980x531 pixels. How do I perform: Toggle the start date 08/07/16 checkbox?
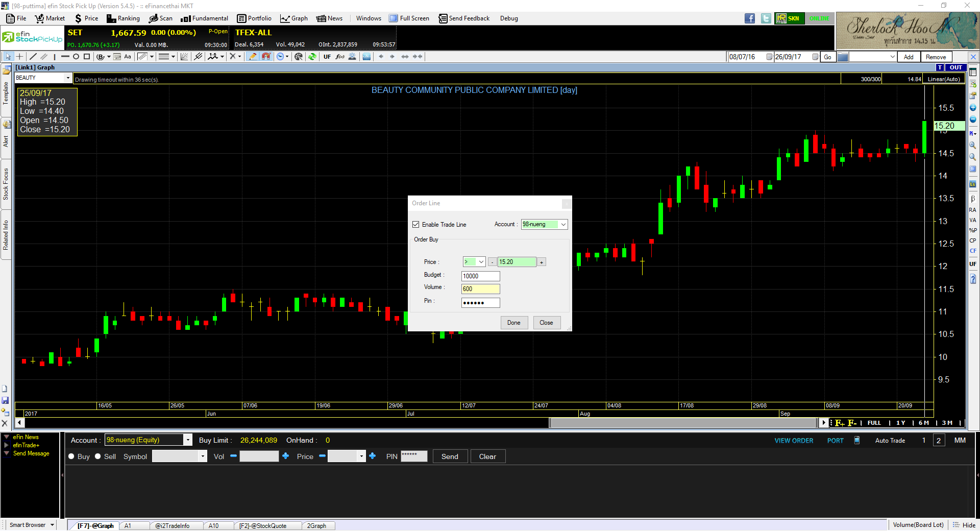click(769, 57)
